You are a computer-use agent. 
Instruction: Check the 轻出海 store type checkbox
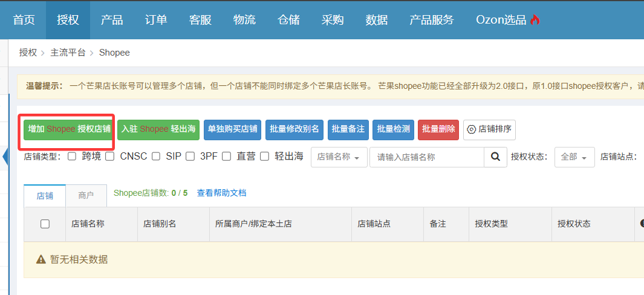pos(264,157)
